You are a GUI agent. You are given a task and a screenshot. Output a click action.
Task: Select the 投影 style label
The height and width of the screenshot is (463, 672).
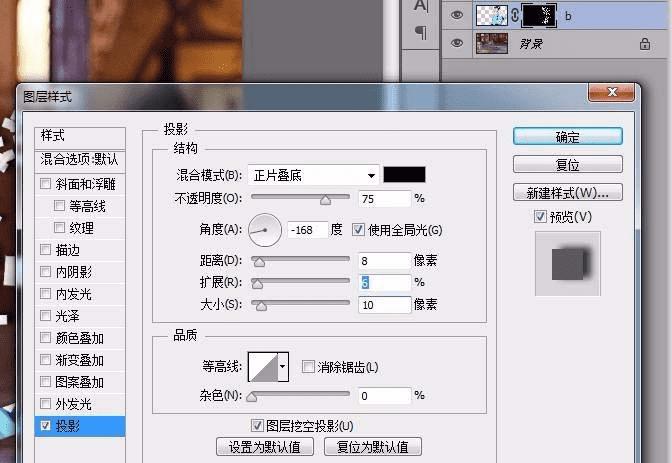[x=67, y=426]
